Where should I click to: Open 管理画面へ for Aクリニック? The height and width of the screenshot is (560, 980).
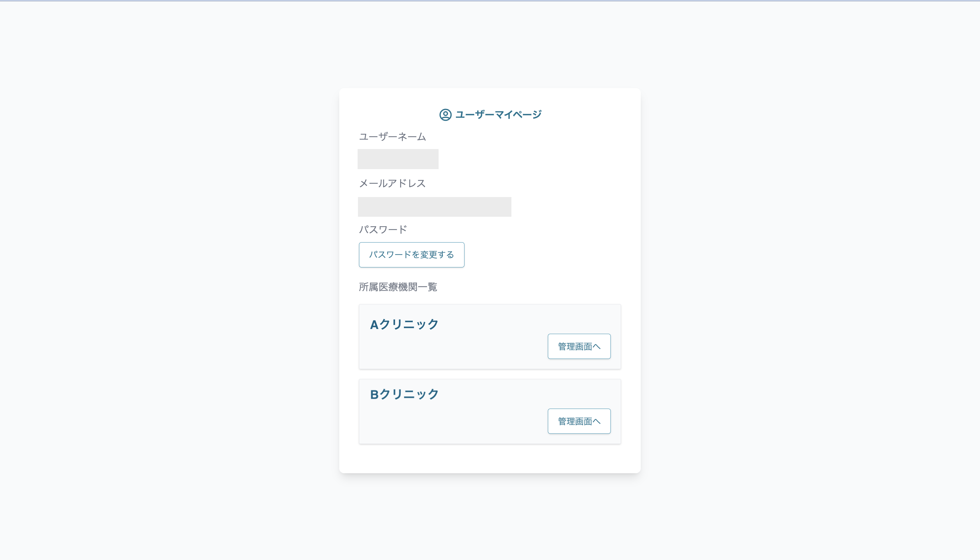579,347
